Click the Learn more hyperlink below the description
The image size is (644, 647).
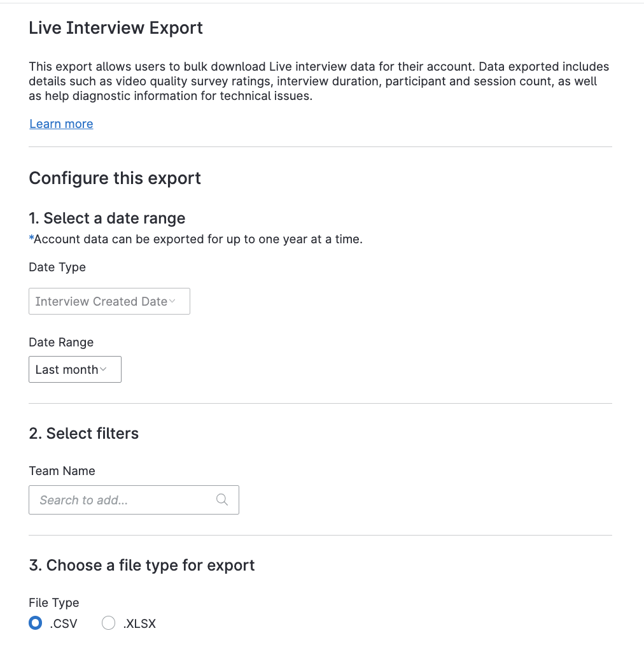click(x=60, y=124)
